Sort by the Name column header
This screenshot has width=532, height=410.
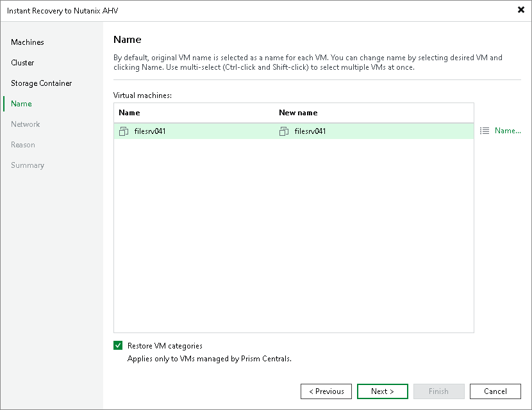coord(129,113)
